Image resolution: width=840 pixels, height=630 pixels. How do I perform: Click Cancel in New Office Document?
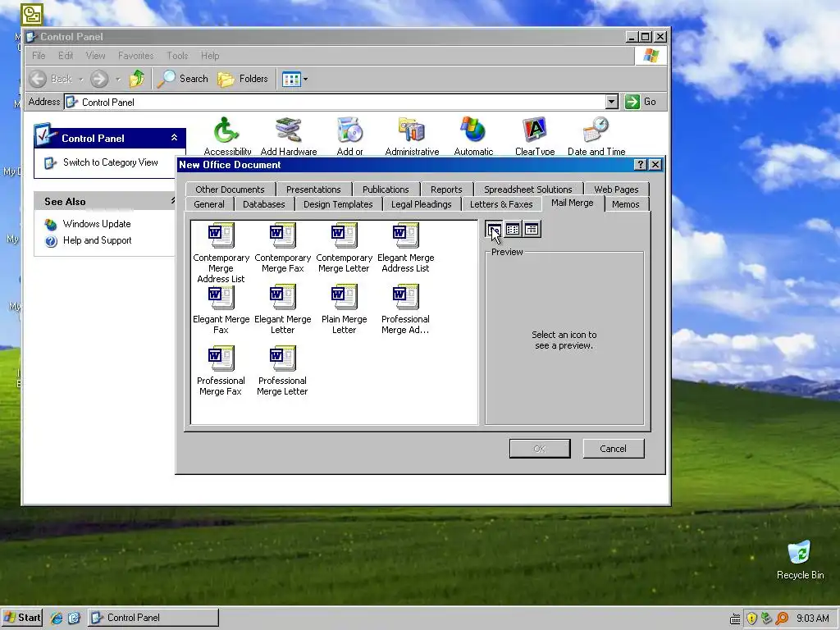(613, 449)
